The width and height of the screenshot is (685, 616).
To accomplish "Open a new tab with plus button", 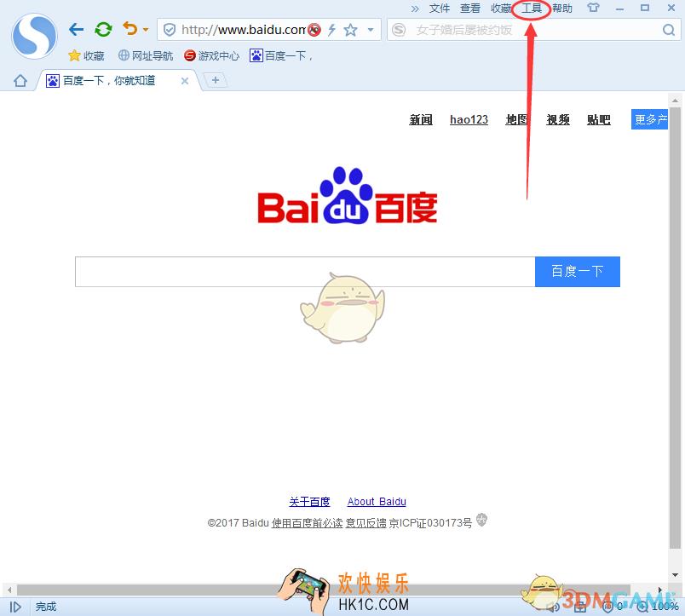I will click(x=216, y=80).
